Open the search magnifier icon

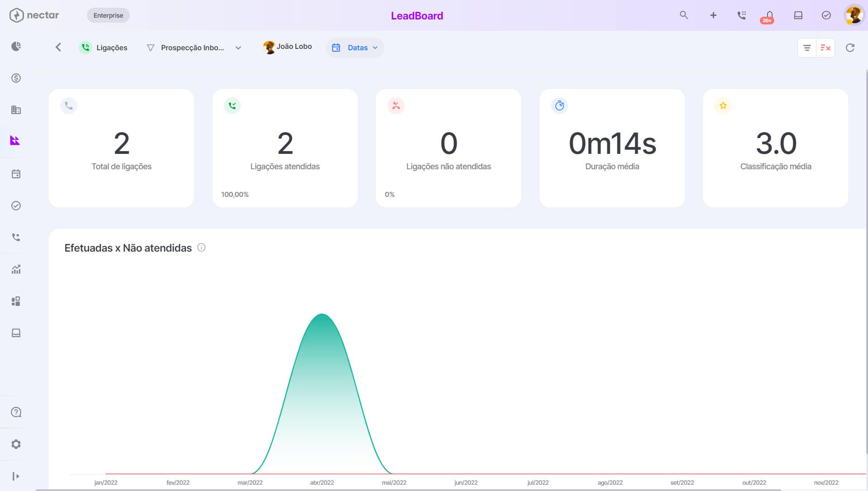(x=684, y=15)
